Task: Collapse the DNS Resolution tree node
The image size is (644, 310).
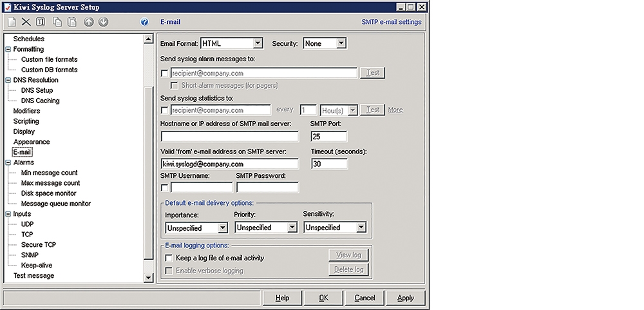Action: click(8, 80)
